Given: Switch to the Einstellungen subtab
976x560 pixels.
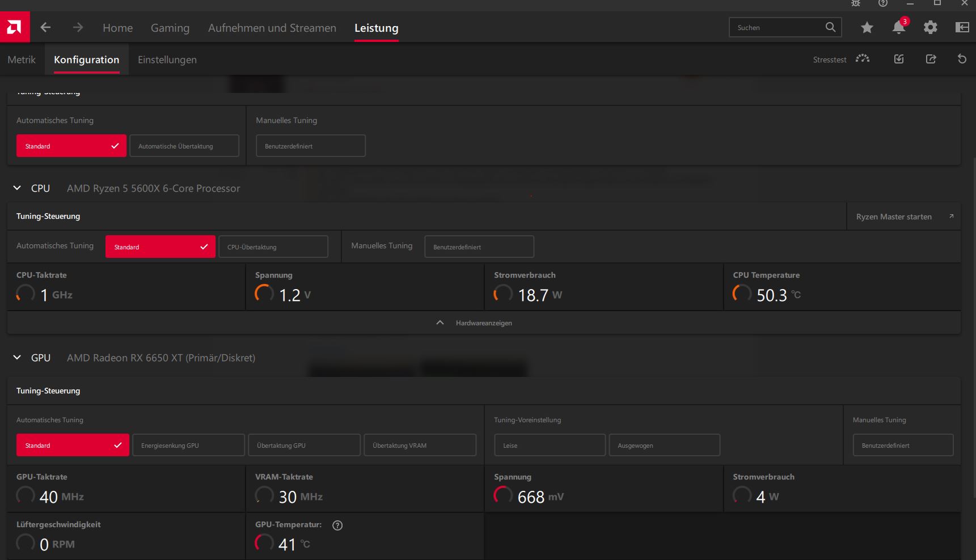Looking at the screenshot, I should [167, 60].
